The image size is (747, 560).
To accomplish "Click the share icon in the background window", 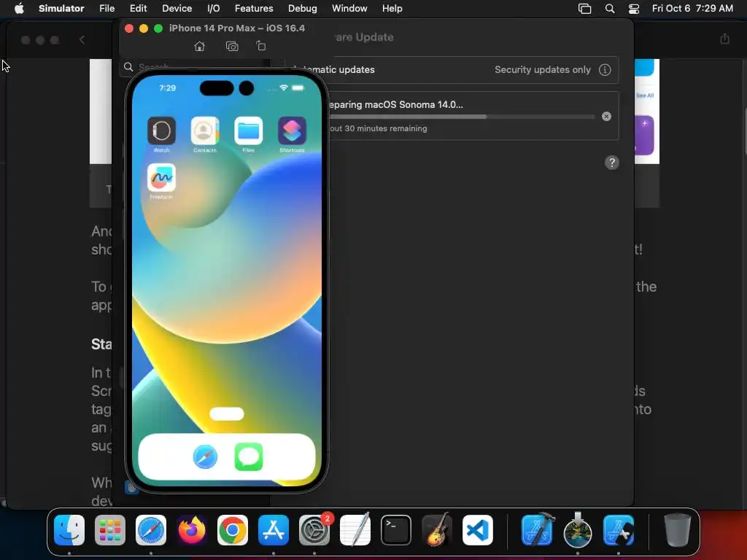I will pos(724,39).
